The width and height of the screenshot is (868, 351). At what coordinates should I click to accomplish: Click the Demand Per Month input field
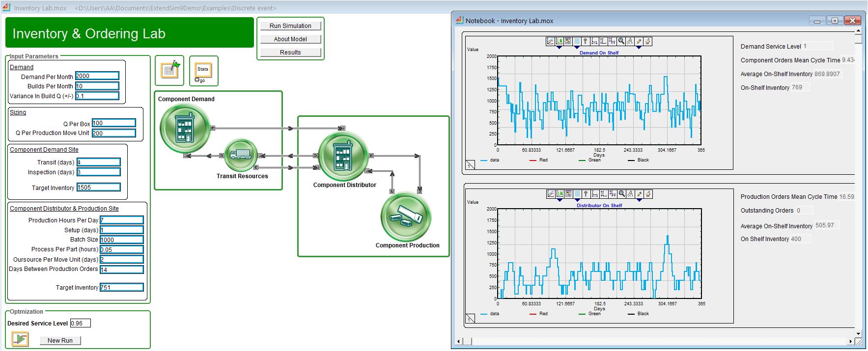pyautogui.click(x=97, y=76)
